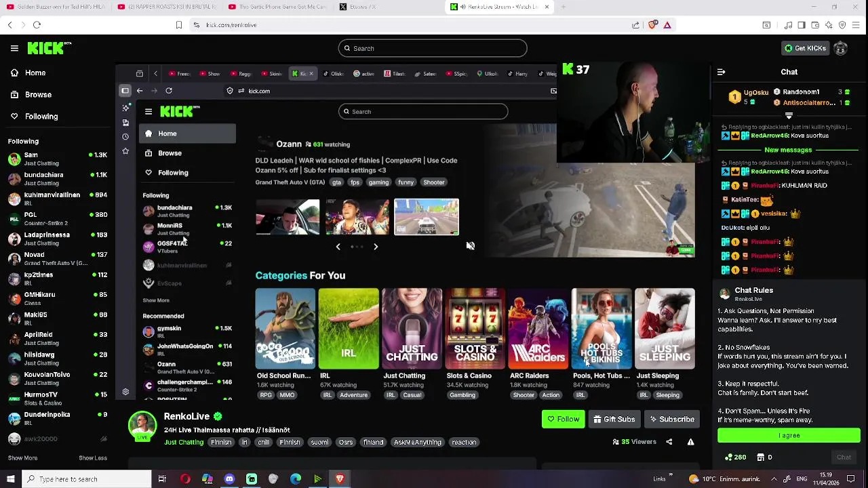The width and height of the screenshot is (868, 488).
Task: Open the Brave Rewards triangle icon
Action: 667,25
